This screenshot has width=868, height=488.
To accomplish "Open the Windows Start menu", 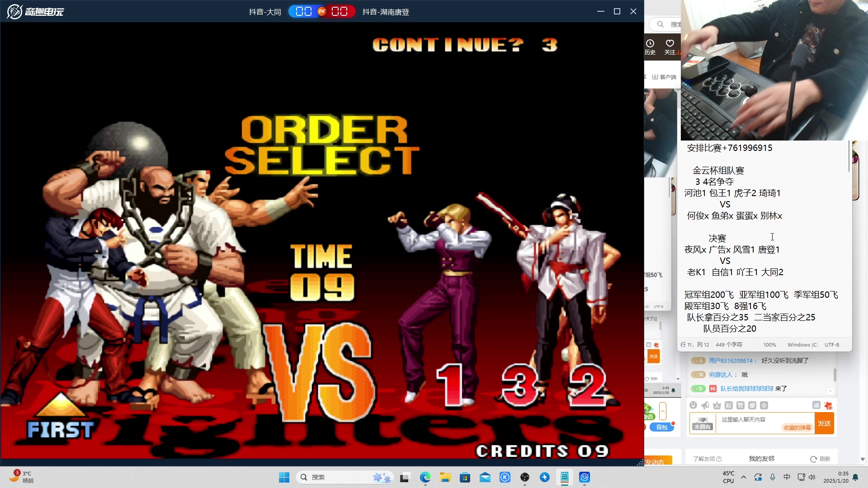I will (284, 477).
